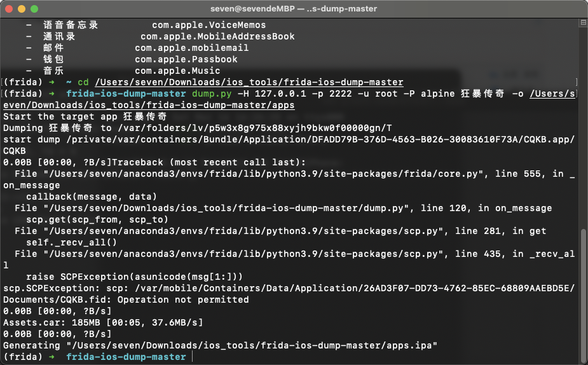
Task: Click 'scp.get(scp_from, scp_to)' line
Action: [x=97, y=219]
